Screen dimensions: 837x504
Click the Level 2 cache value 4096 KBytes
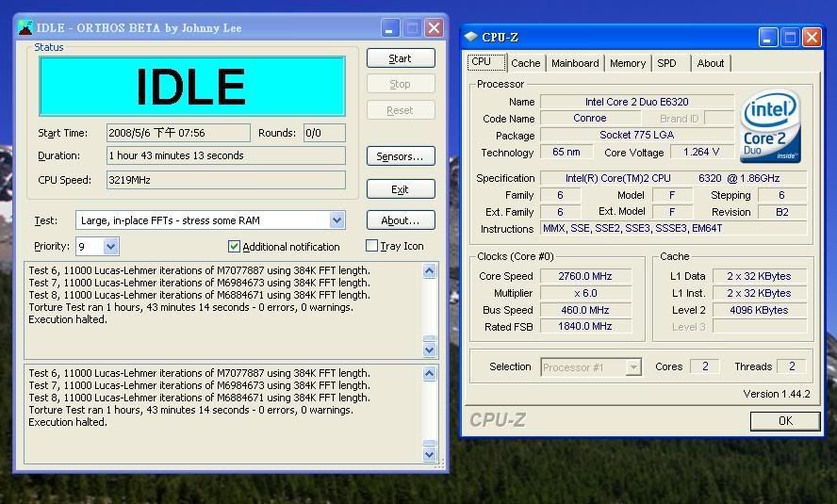pos(759,310)
